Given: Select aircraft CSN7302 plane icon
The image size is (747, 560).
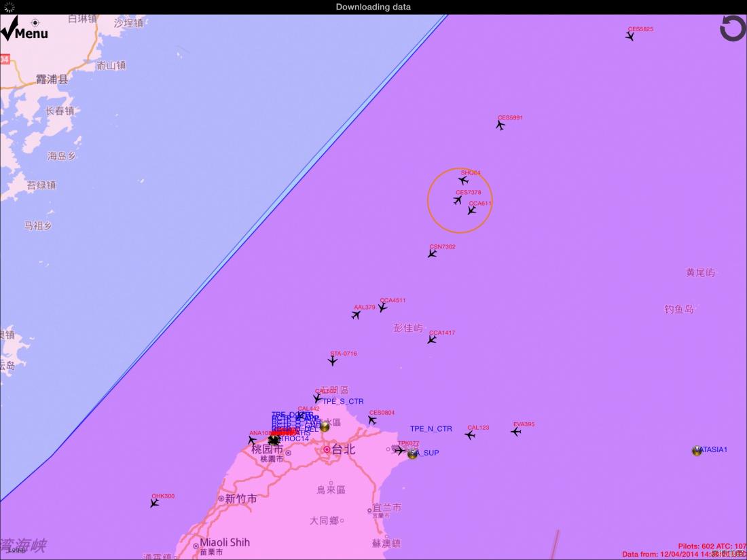Looking at the screenshot, I should point(432,254).
